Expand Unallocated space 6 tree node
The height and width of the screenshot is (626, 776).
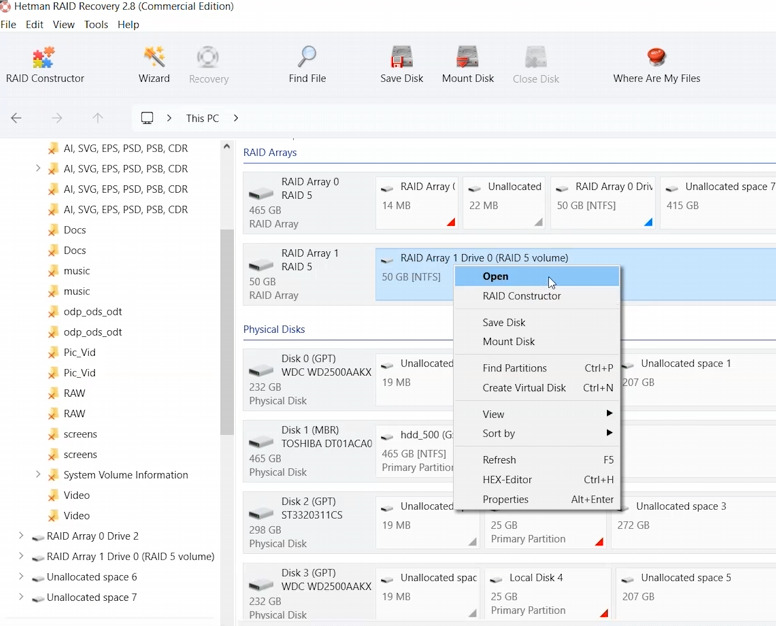[21, 576]
